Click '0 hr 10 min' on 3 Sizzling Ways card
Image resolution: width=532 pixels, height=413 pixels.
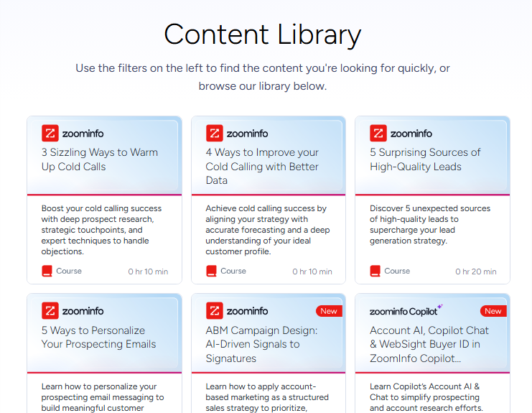(148, 272)
